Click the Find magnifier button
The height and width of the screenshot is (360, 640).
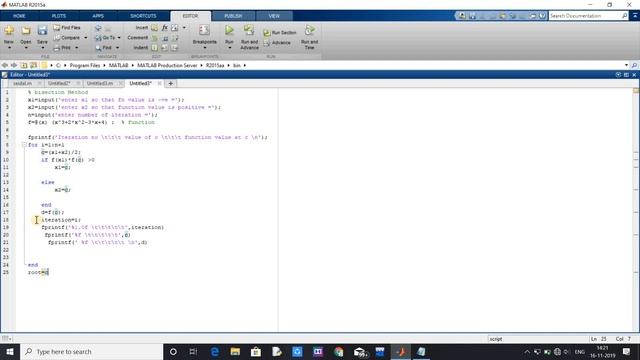click(x=103, y=48)
